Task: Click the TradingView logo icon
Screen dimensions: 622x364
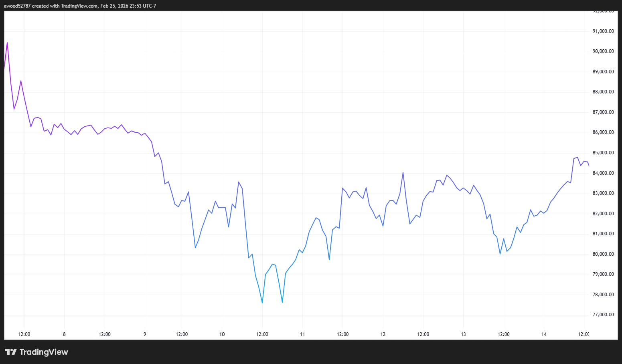Action: (x=11, y=352)
